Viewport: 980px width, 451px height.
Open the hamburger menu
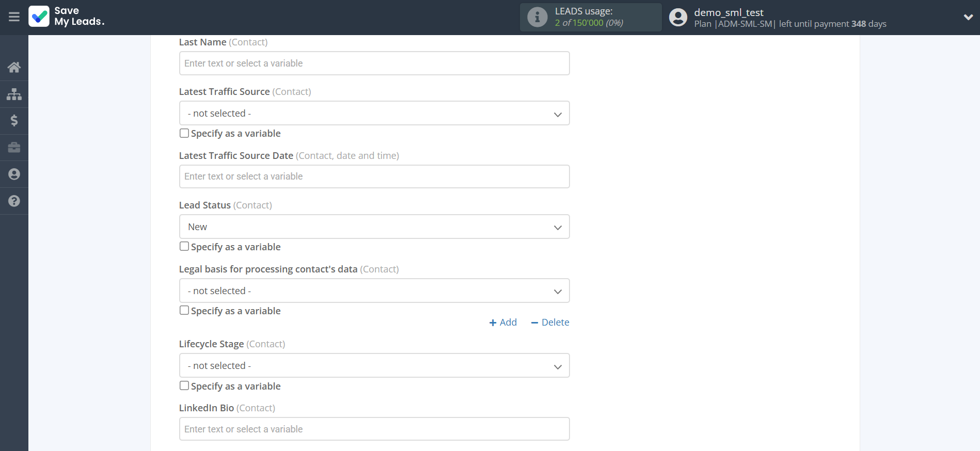14,17
